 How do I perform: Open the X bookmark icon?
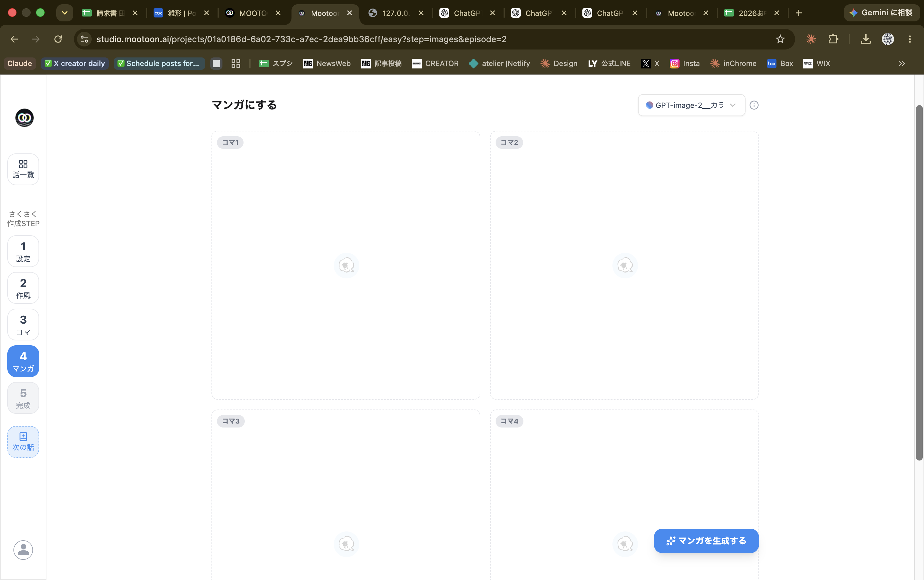pos(650,63)
